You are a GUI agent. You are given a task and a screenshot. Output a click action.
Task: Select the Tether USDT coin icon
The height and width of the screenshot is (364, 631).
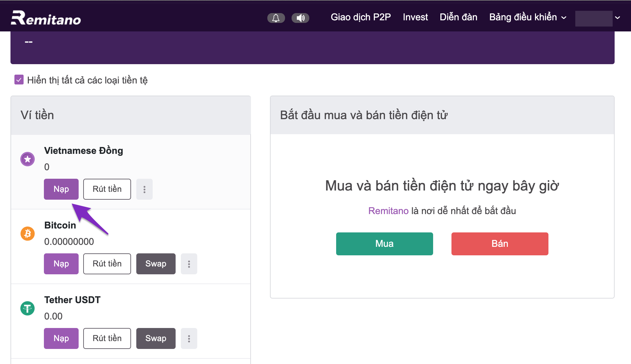pyautogui.click(x=28, y=308)
